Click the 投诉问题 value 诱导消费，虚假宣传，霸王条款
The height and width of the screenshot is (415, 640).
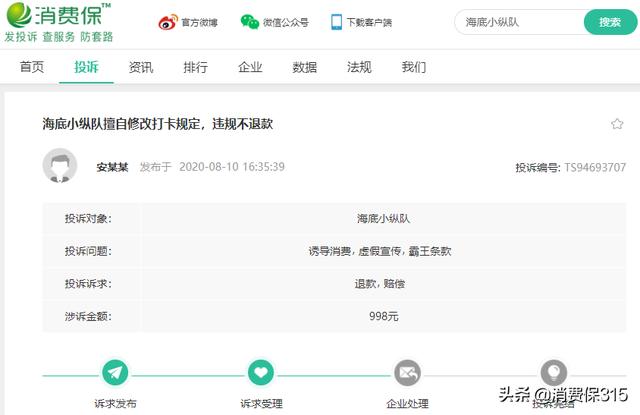coord(380,251)
